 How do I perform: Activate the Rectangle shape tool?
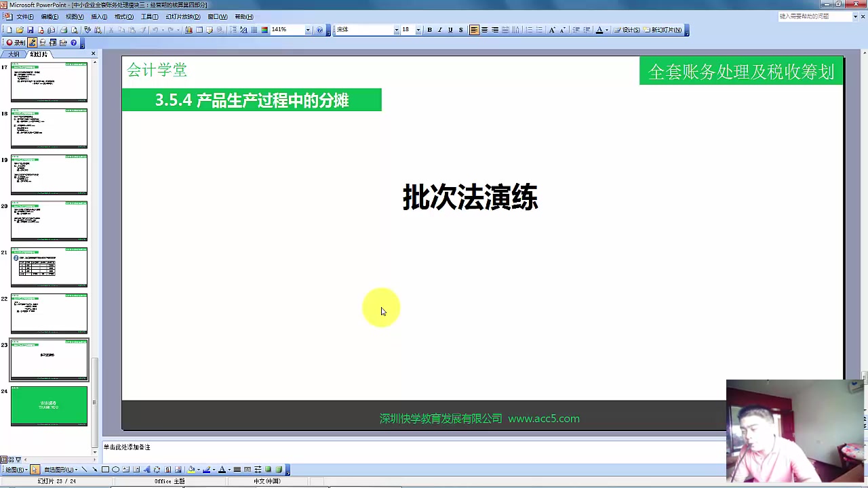point(105,469)
